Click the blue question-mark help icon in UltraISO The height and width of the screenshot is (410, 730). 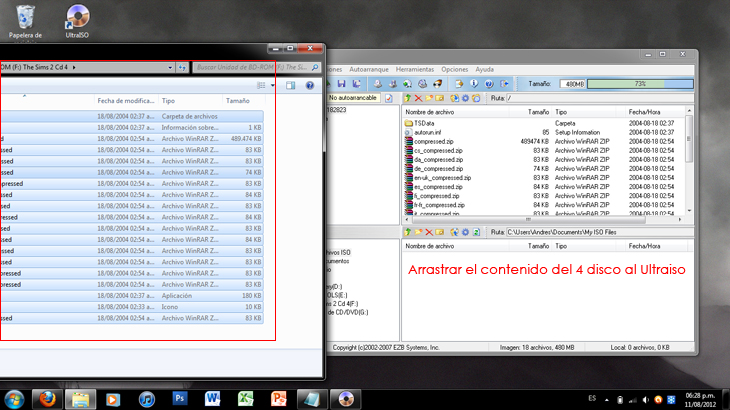[x=489, y=84]
